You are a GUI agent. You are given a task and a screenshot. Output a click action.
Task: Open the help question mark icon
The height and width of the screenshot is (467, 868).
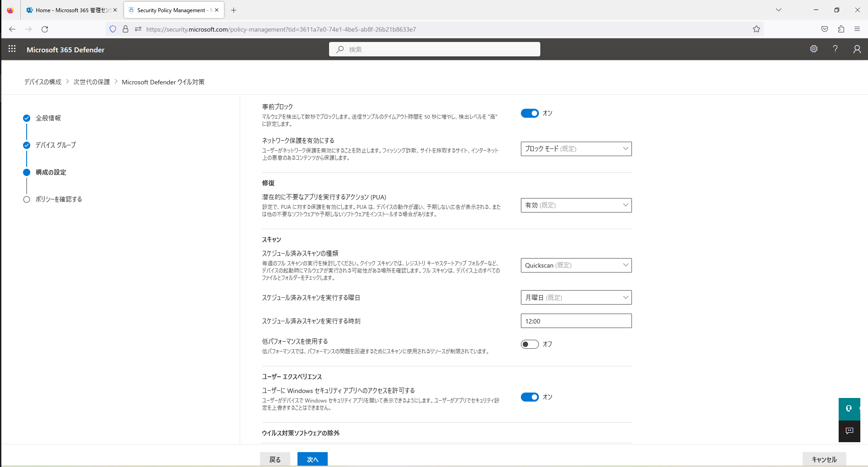click(836, 49)
